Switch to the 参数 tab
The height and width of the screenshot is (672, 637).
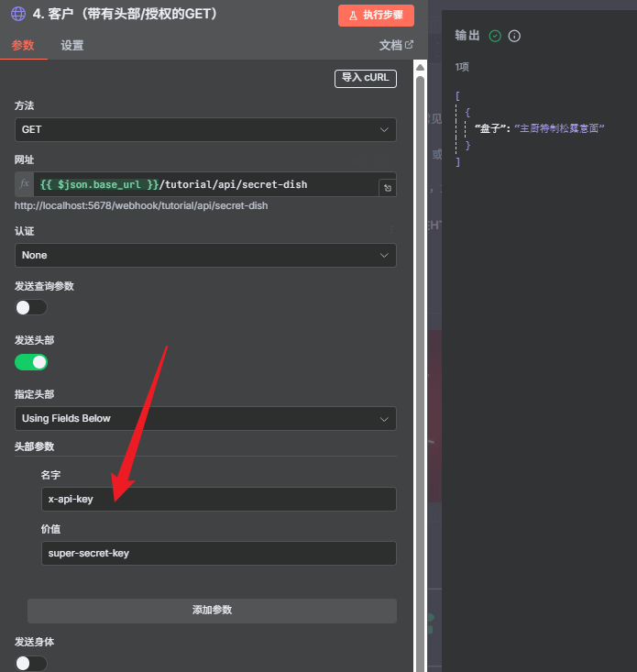pyautogui.click(x=23, y=45)
